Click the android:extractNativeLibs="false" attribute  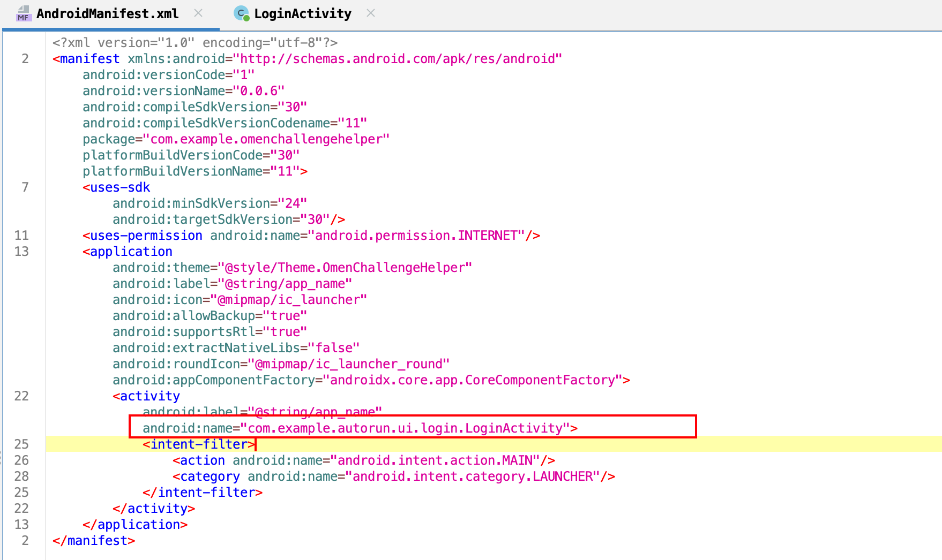(x=236, y=348)
